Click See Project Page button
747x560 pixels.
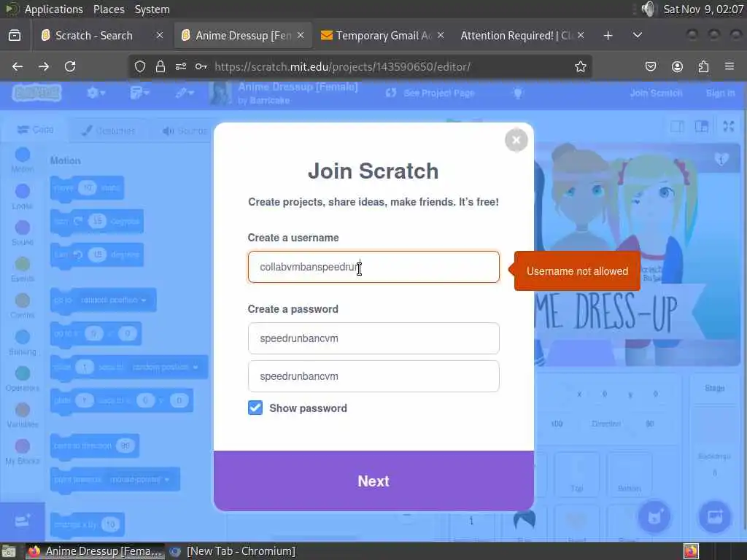tap(430, 93)
